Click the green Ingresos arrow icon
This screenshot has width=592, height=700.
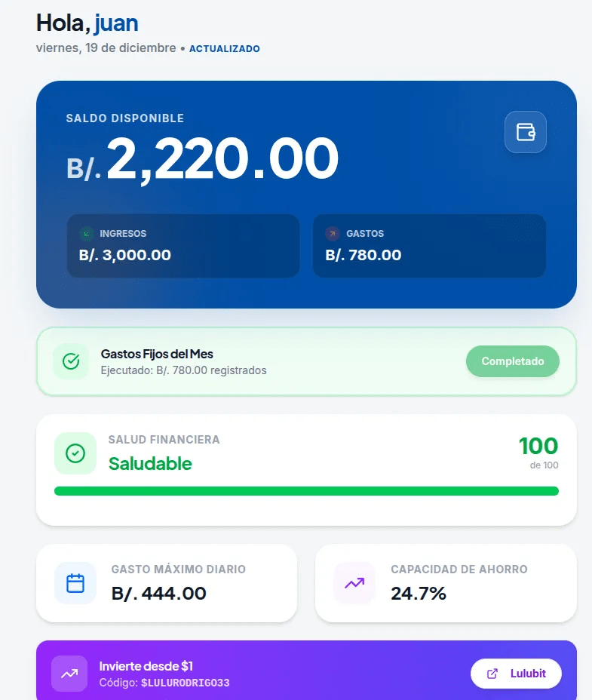tap(87, 234)
